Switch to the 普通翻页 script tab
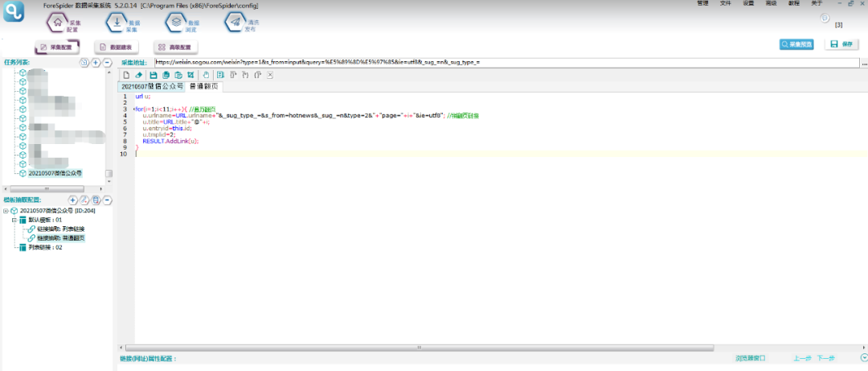Screen dimensions: 868x371 [x=203, y=86]
